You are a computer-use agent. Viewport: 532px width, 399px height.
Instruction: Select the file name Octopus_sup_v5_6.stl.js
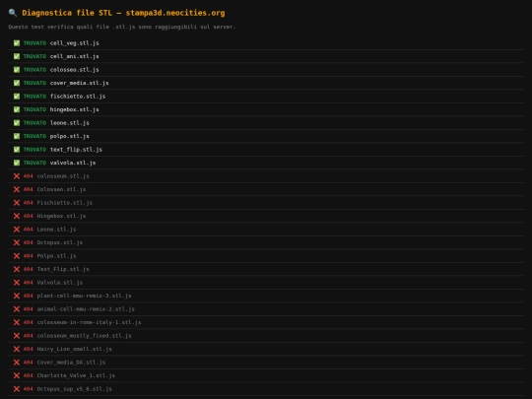74,389
